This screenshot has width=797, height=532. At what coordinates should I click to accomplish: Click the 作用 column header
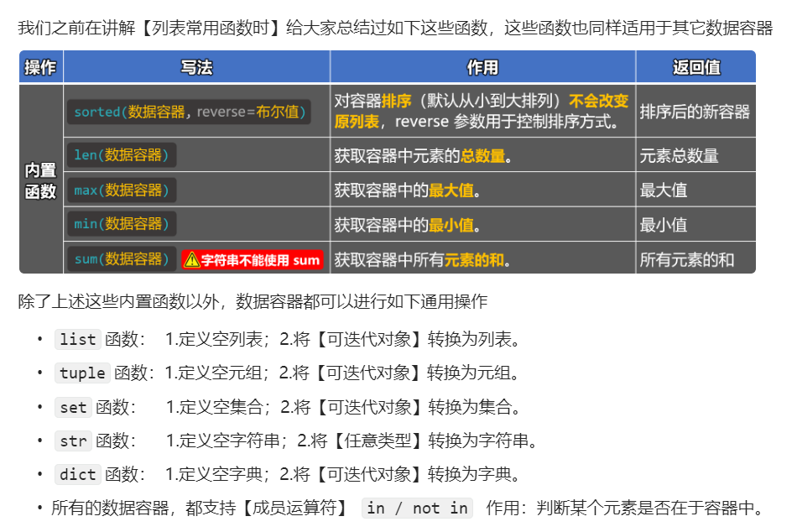[x=483, y=67]
